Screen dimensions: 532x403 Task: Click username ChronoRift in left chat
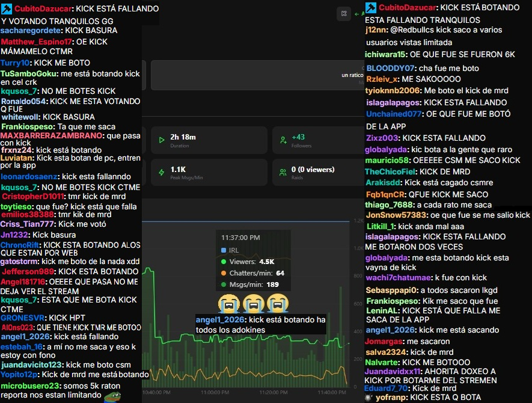(x=20, y=245)
